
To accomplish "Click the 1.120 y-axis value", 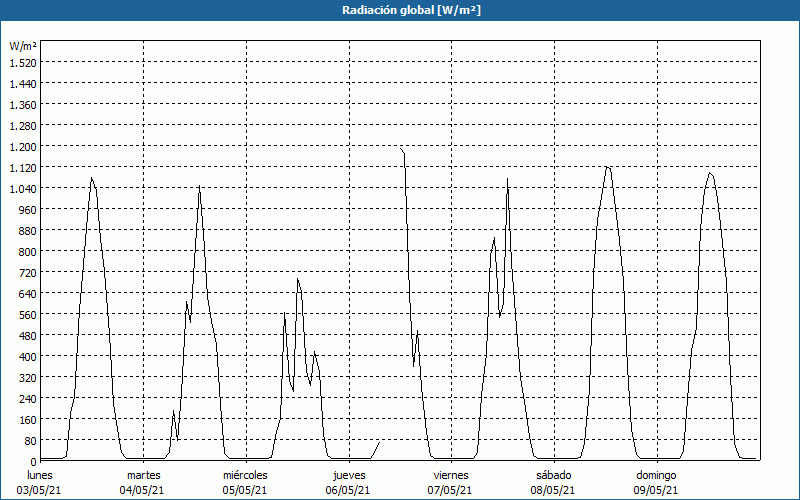I will coord(23,167).
